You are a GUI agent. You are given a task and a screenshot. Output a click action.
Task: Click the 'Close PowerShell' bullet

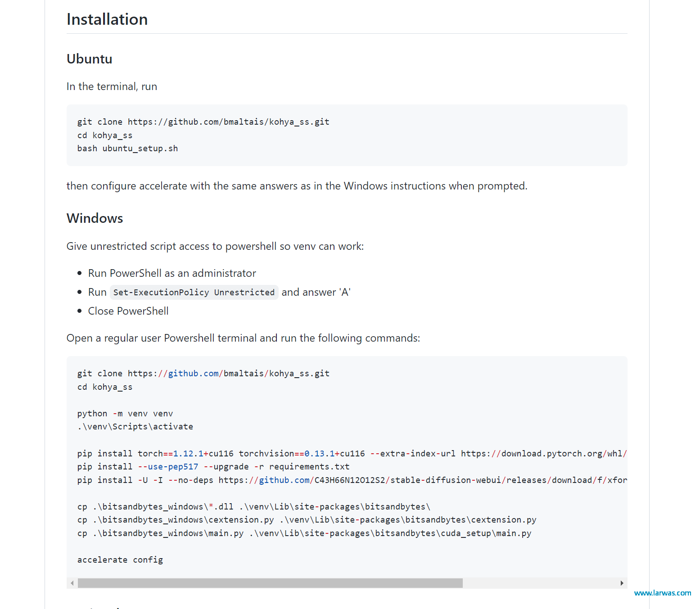[128, 311]
